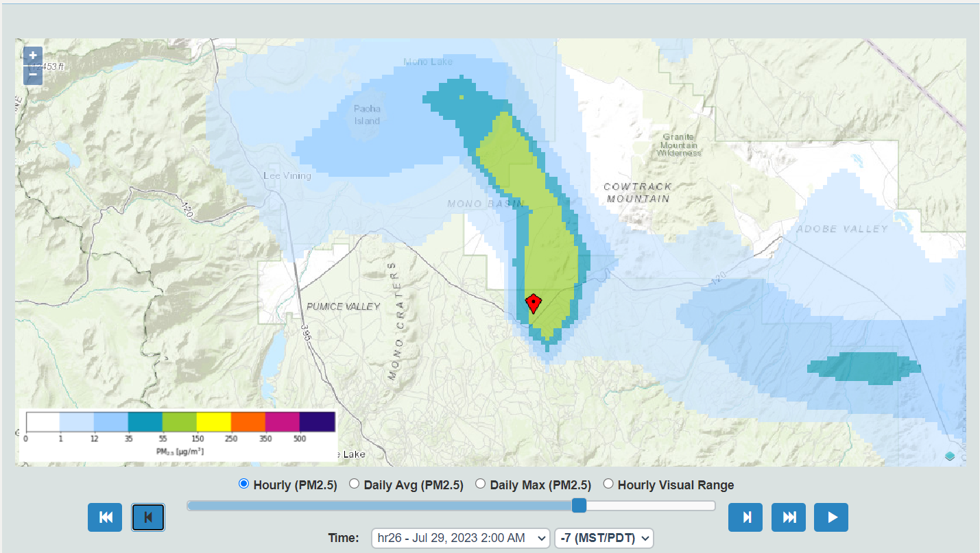The width and height of the screenshot is (980, 553).
Task: Click the MONO CRATERS map label
Action: pos(393,321)
